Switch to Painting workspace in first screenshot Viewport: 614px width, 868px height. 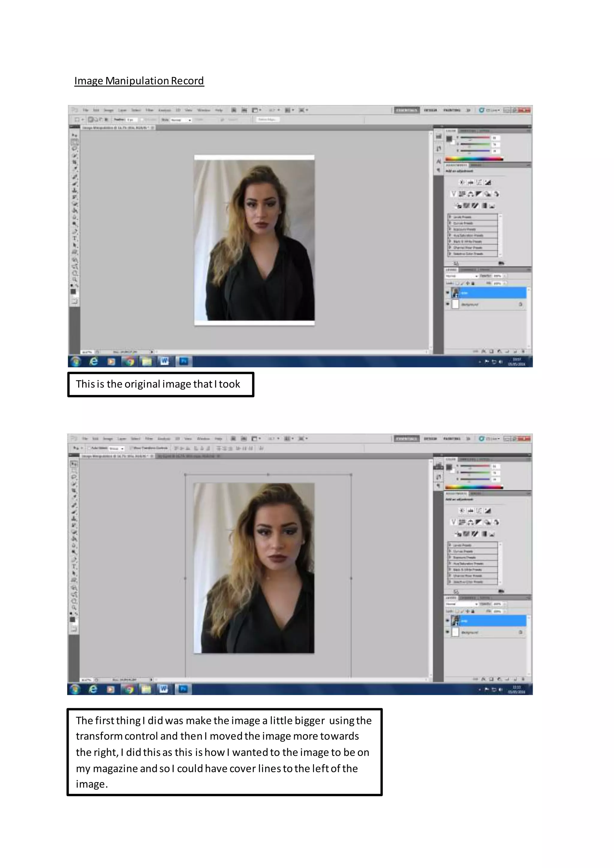point(452,110)
